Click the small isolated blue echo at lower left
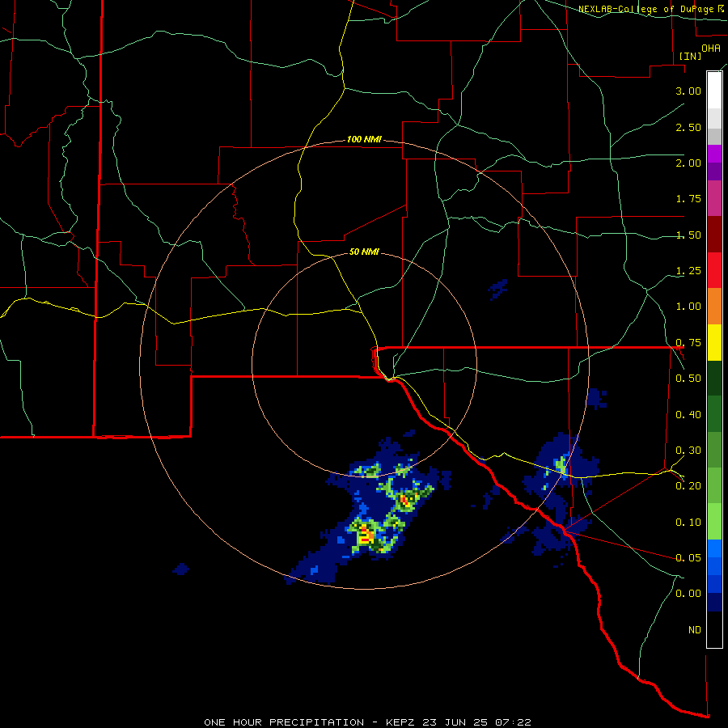 181,569
